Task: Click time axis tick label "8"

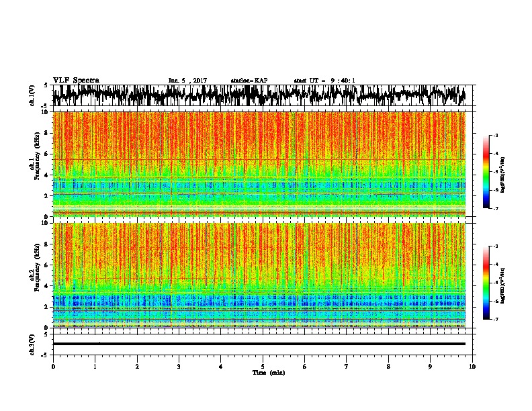Action: point(388,367)
